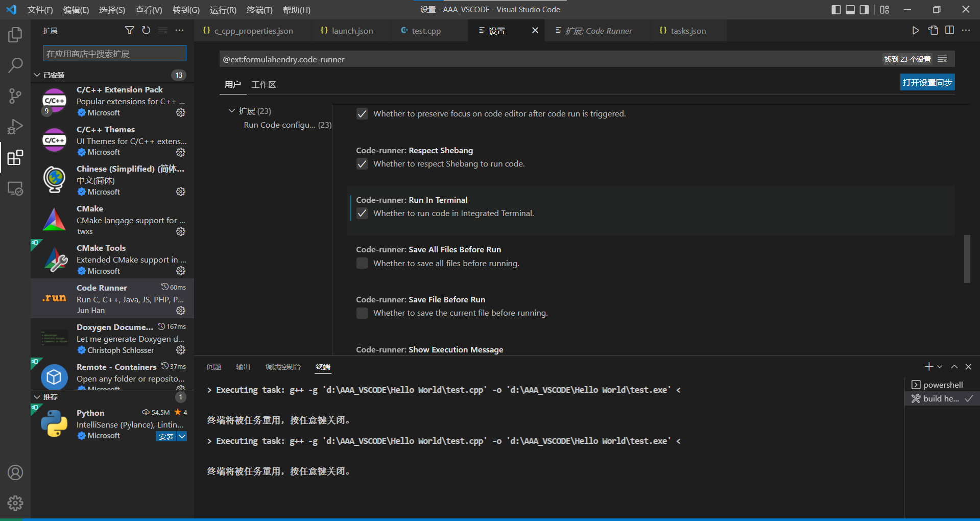Run the current file with the Run button
This screenshot has width=980, height=521.
[x=916, y=30]
